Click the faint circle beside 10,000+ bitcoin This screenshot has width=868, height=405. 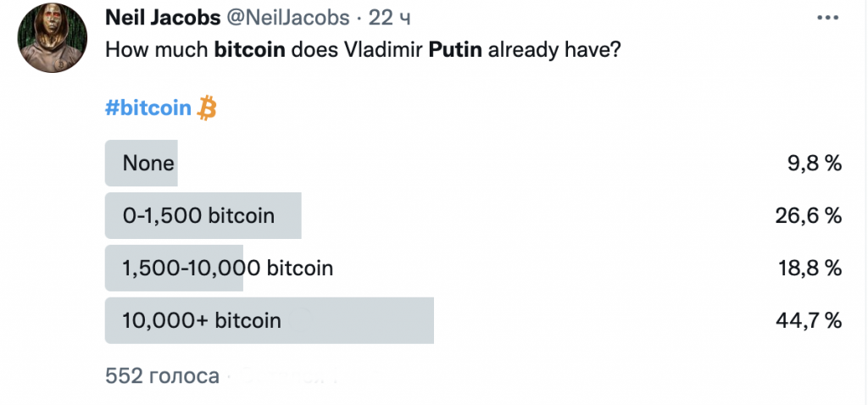(301, 319)
